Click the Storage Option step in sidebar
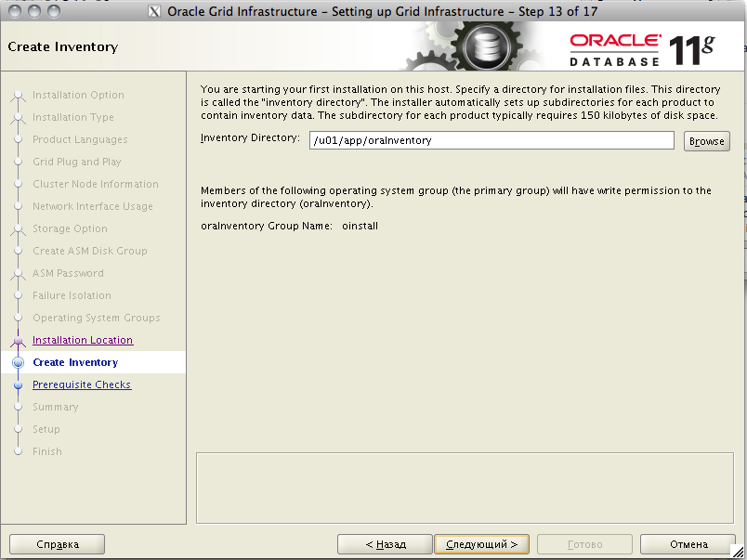 tap(70, 229)
